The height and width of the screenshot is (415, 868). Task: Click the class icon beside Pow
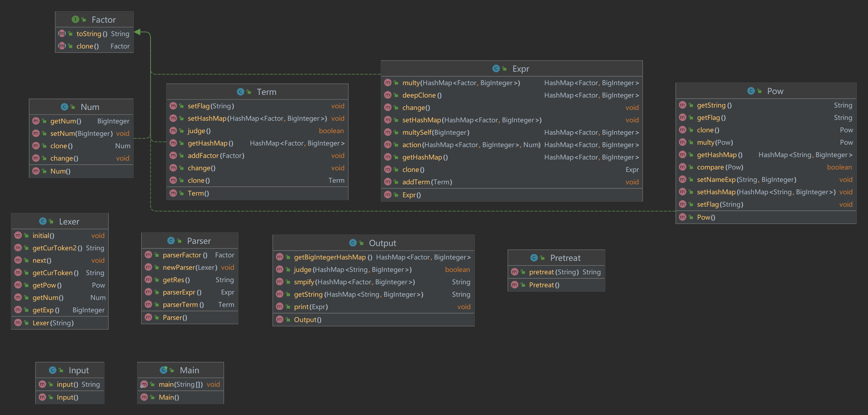click(751, 91)
